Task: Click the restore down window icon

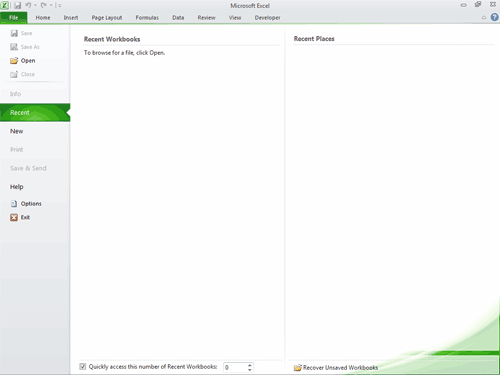Action: tap(478, 5)
